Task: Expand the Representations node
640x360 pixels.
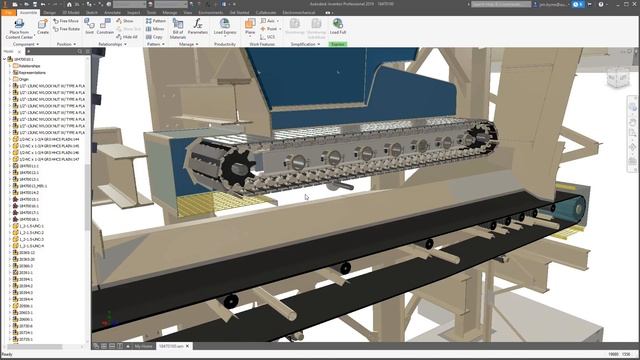Action: [x=10, y=72]
